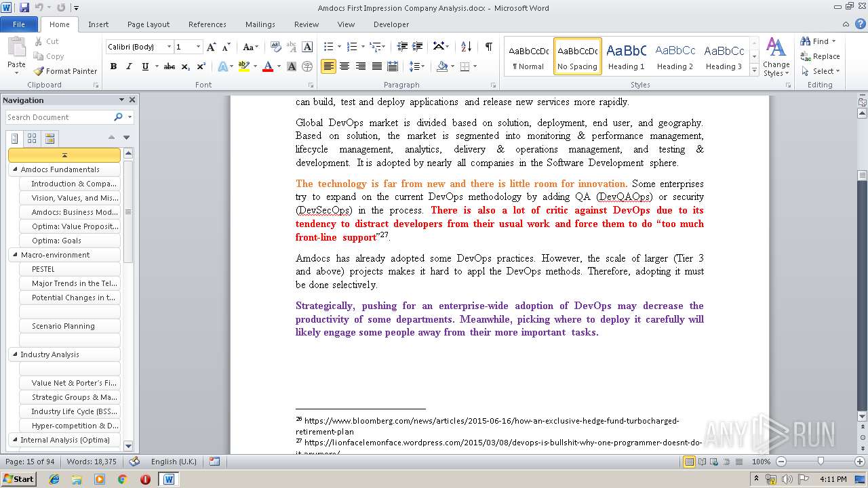Viewport: 868px width, 488px height.
Task: Collapse the Amdocs Fundamentals heading
Action: click(14, 169)
